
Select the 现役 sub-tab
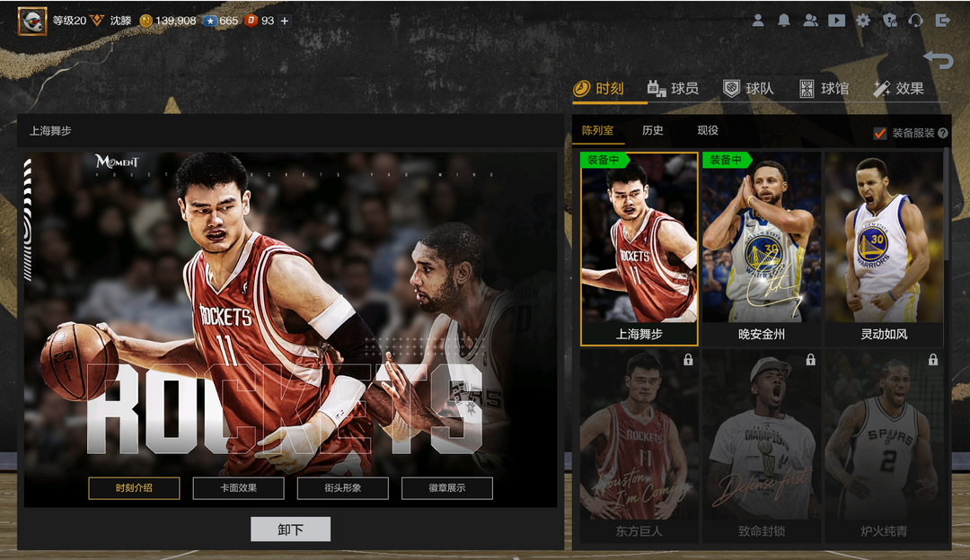[x=708, y=130]
